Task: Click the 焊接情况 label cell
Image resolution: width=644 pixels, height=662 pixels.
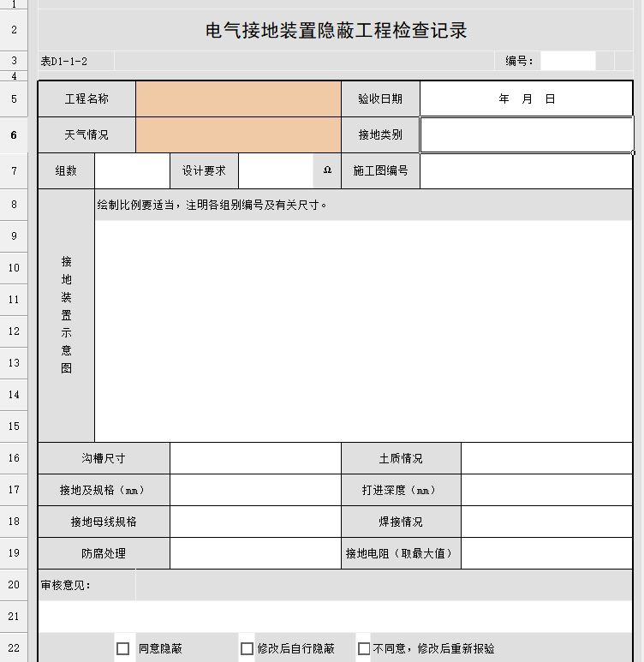Action: (401, 522)
